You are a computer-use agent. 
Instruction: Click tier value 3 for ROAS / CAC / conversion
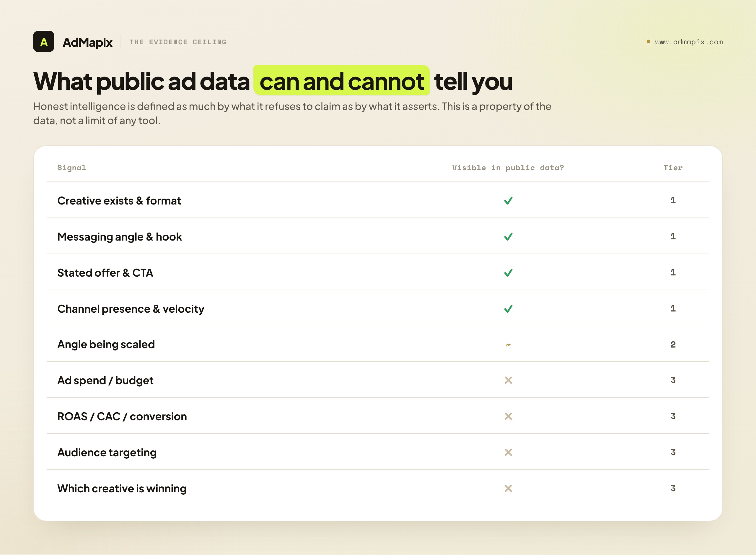click(x=673, y=416)
